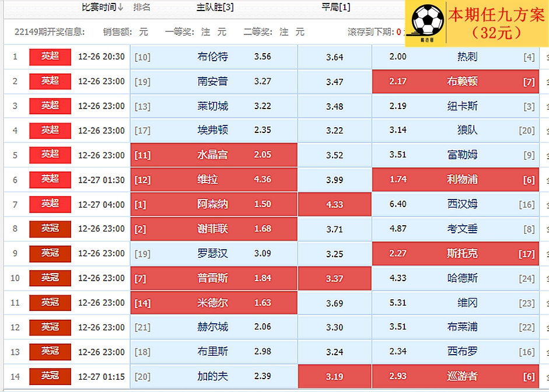Click the soccer ball logo icon

(x=427, y=23)
